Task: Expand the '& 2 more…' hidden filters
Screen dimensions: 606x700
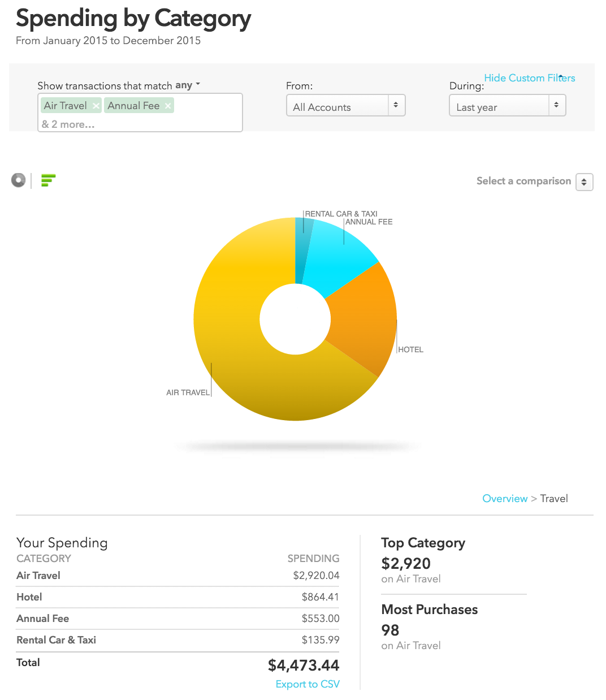Action: click(69, 124)
